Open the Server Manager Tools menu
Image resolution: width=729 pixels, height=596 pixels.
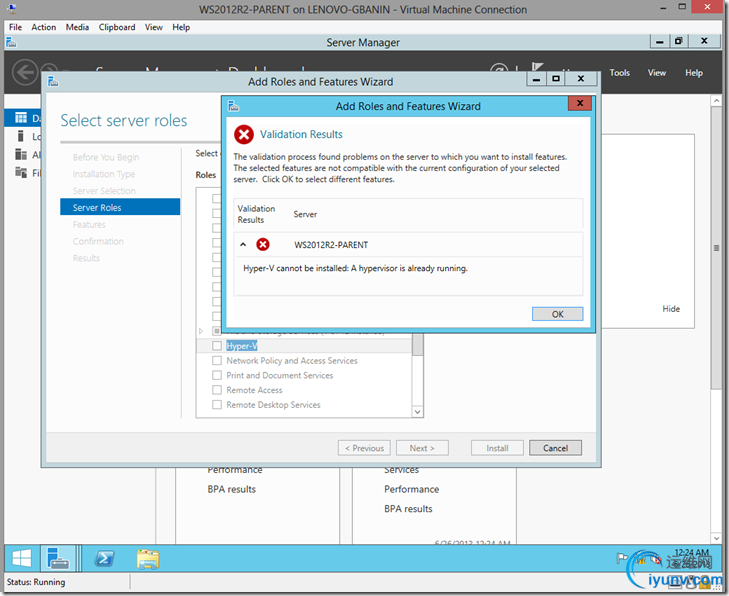[619, 73]
